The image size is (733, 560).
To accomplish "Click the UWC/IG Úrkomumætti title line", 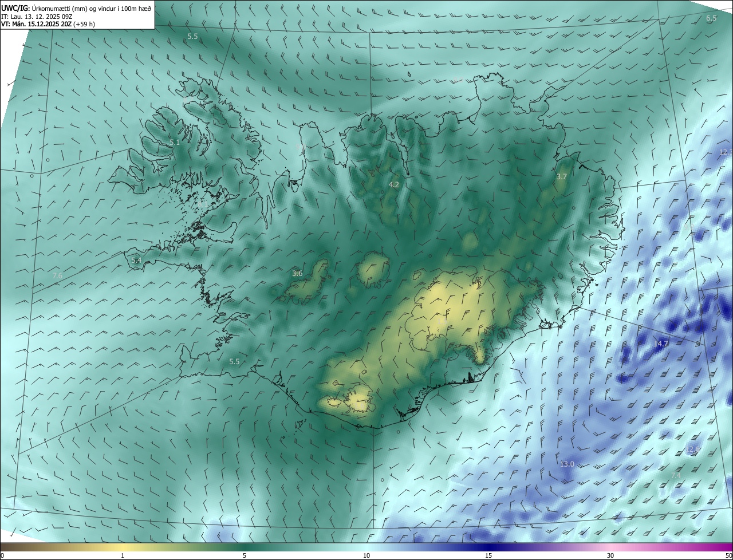I will tap(76, 7).
